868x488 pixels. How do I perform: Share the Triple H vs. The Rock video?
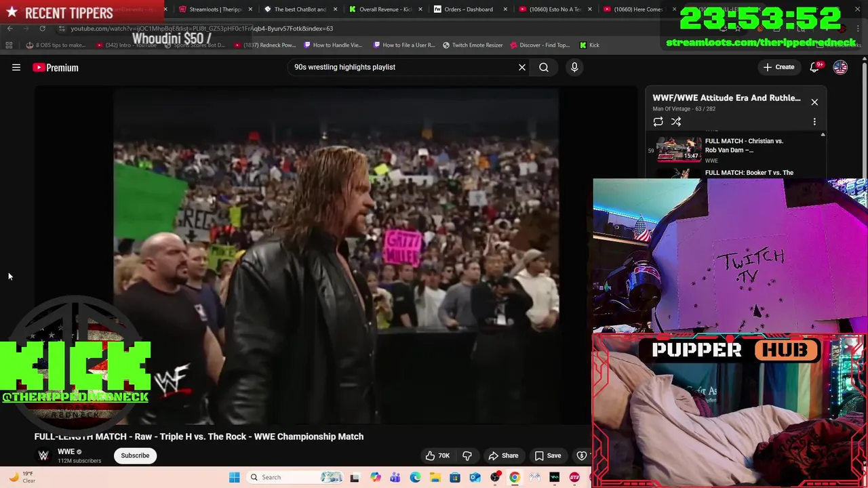click(503, 455)
